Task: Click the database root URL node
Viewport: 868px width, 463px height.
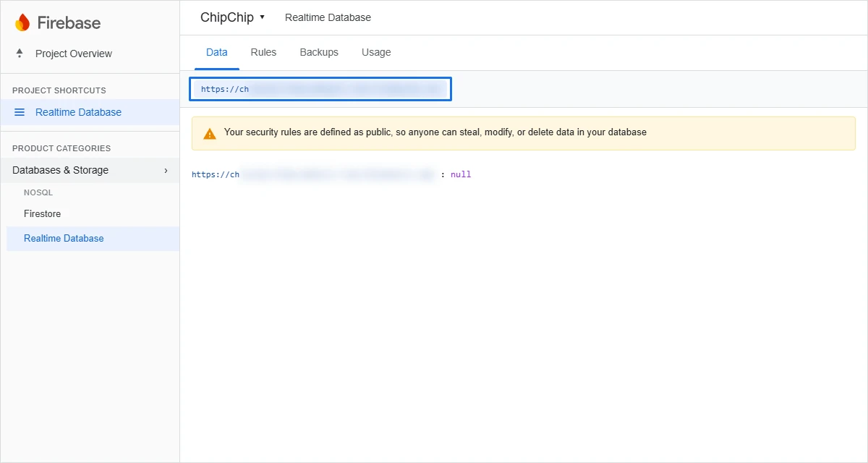Action: pos(315,174)
